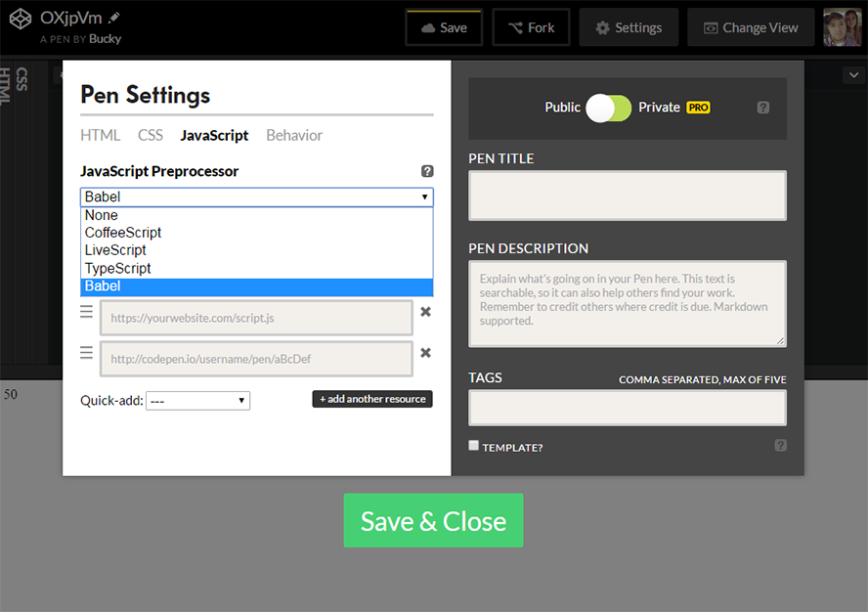
Task: Click the CSS editor side label
Action: pyautogui.click(x=22, y=78)
